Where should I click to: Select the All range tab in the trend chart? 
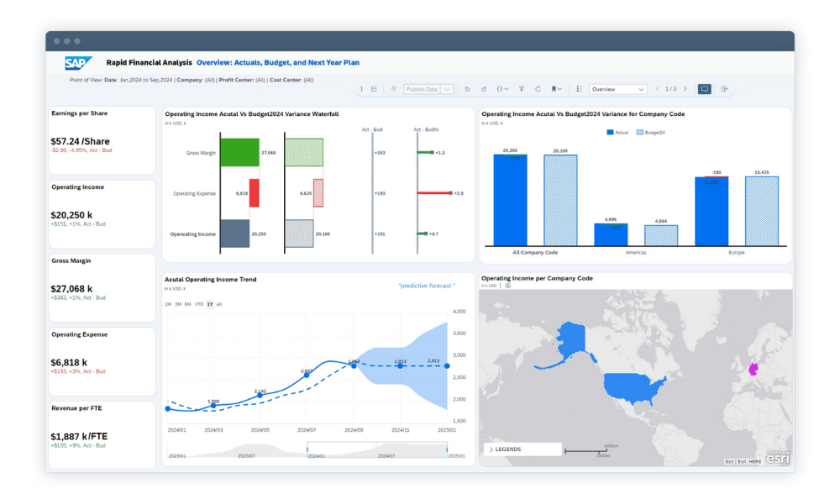219,304
